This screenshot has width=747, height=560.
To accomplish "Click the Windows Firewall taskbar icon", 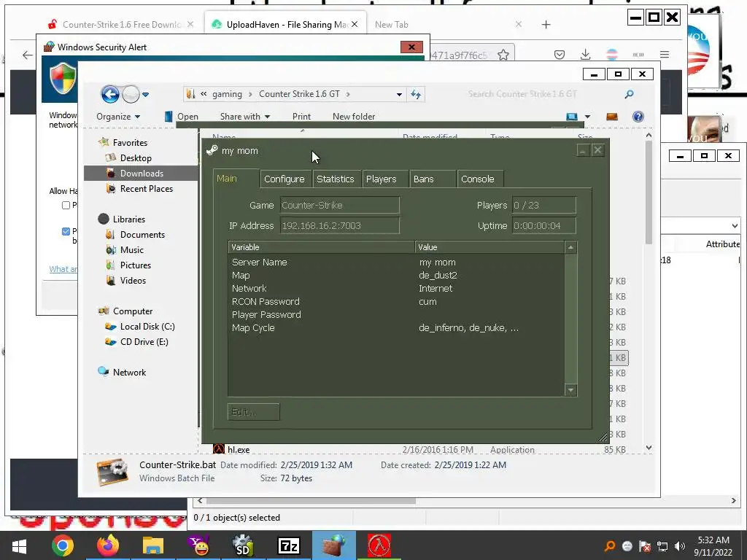I will tap(334, 546).
